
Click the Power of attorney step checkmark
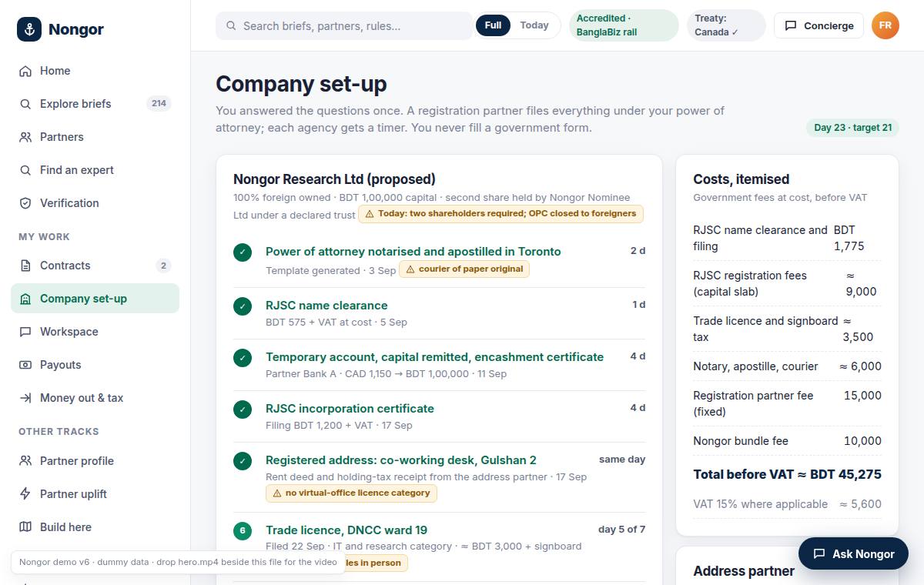(x=243, y=252)
